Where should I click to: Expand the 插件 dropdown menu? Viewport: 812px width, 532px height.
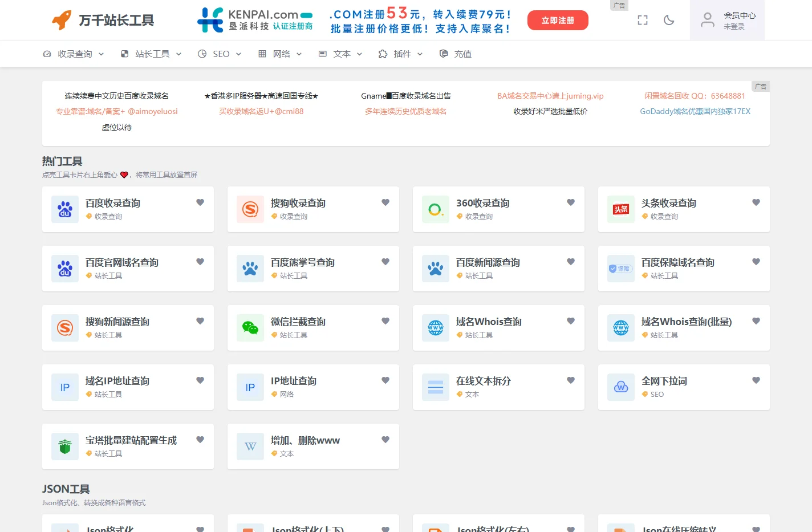click(401, 54)
